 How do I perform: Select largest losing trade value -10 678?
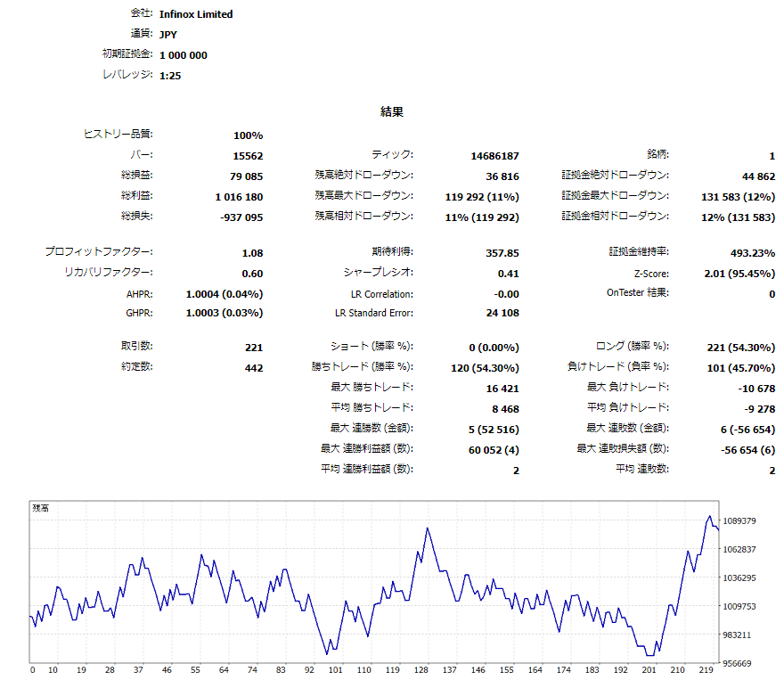756,389
